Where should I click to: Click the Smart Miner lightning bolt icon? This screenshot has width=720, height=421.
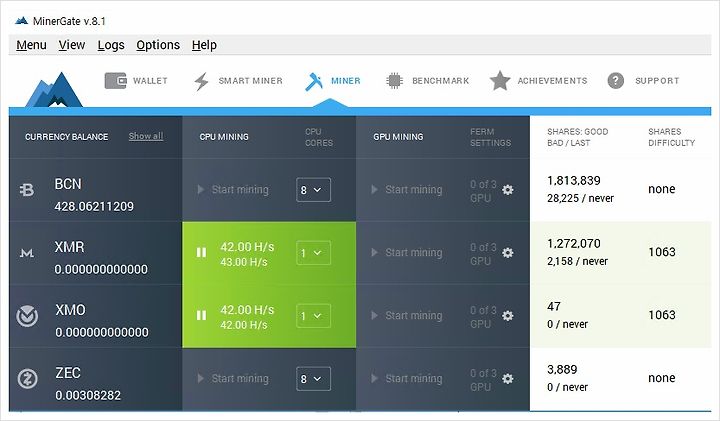201,81
